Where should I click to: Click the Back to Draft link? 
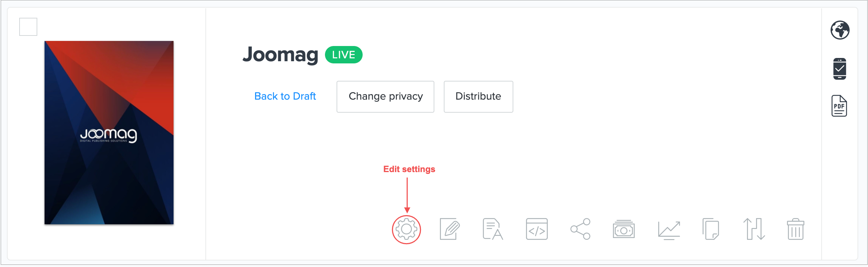pos(285,96)
